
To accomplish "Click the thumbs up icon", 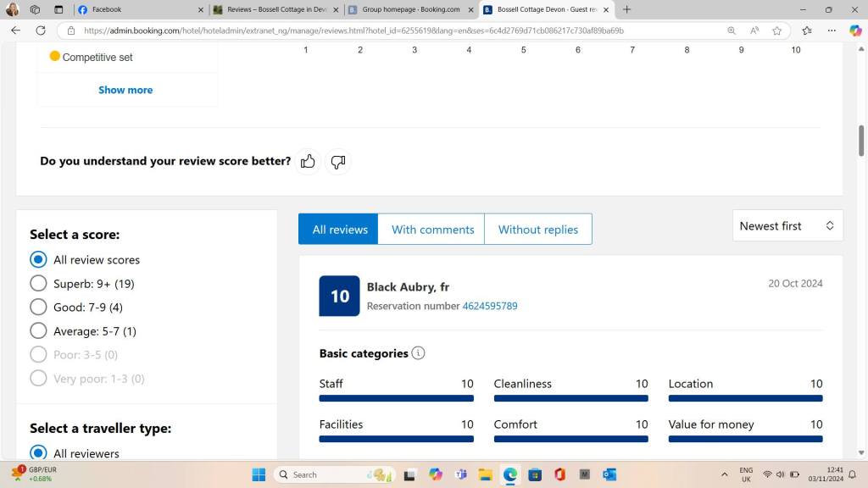I will pyautogui.click(x=308, y=161).
